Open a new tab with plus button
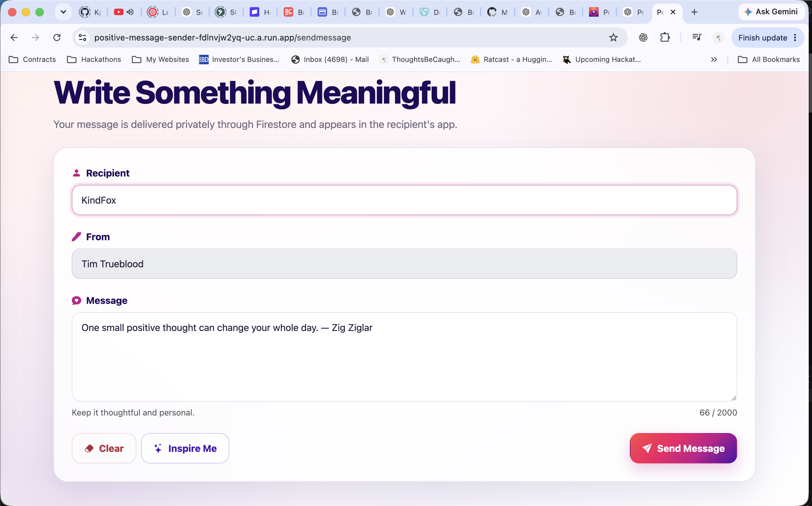The height and width of the screenshot is (506, 812). 694,12
